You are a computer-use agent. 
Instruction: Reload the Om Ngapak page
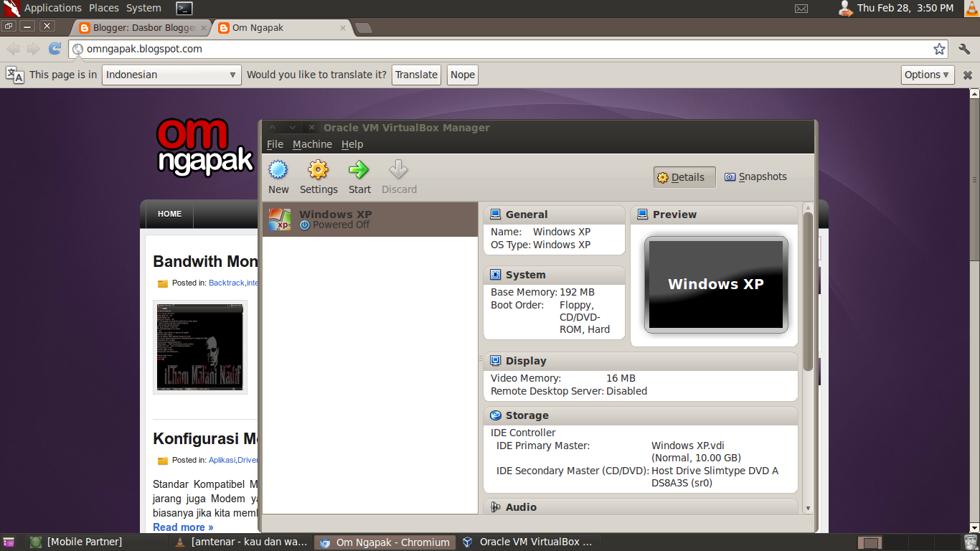[55, 49]
